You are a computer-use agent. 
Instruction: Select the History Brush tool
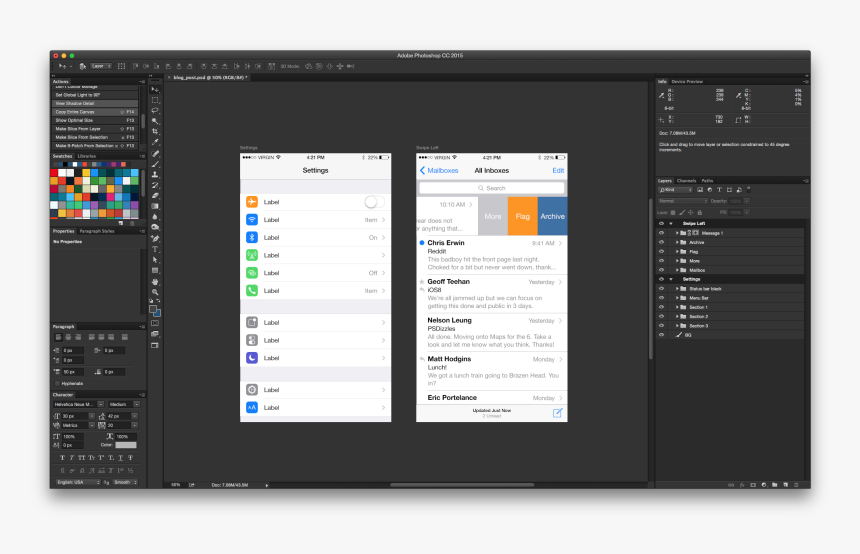click(x=155, y=185)
